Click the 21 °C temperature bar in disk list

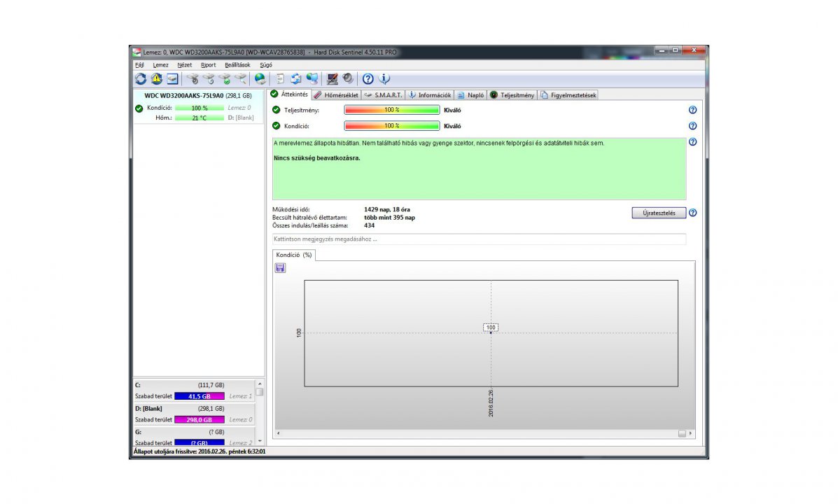pyautogui.click(x=200, y=118)
